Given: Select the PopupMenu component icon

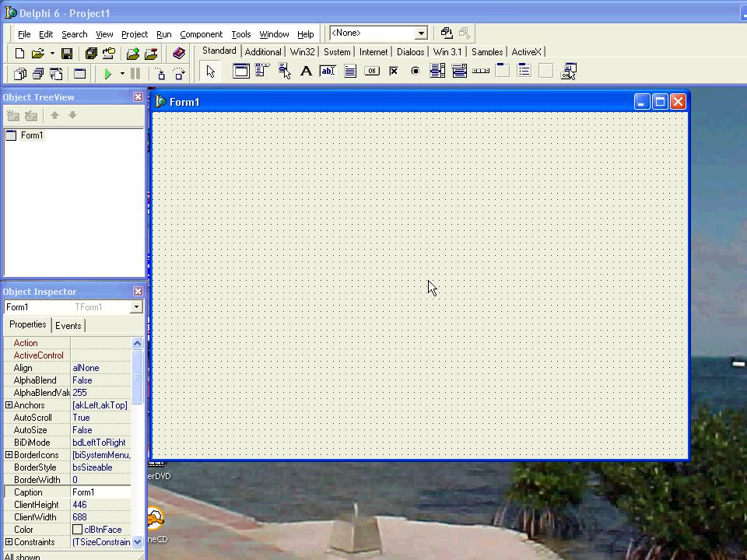Looking at the screenshot, I should click(x=285, y=72).
